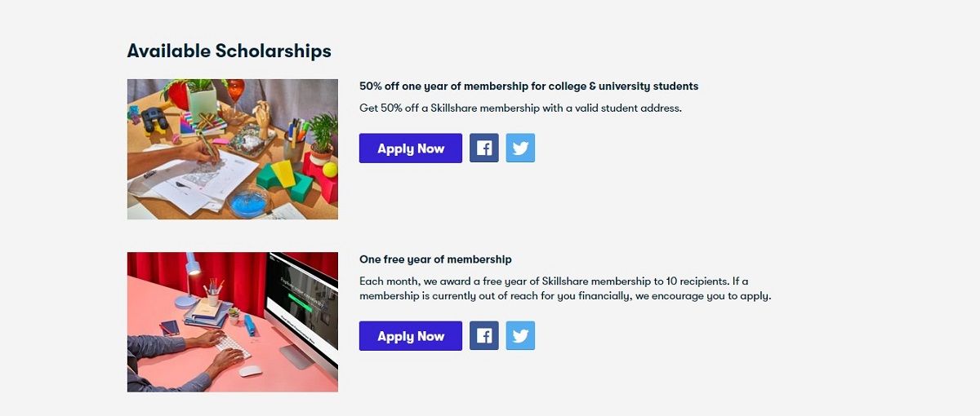Click the white mouse in the pink desk photo
The width and height of the screenshot is (980, 416).
(250, 370)
